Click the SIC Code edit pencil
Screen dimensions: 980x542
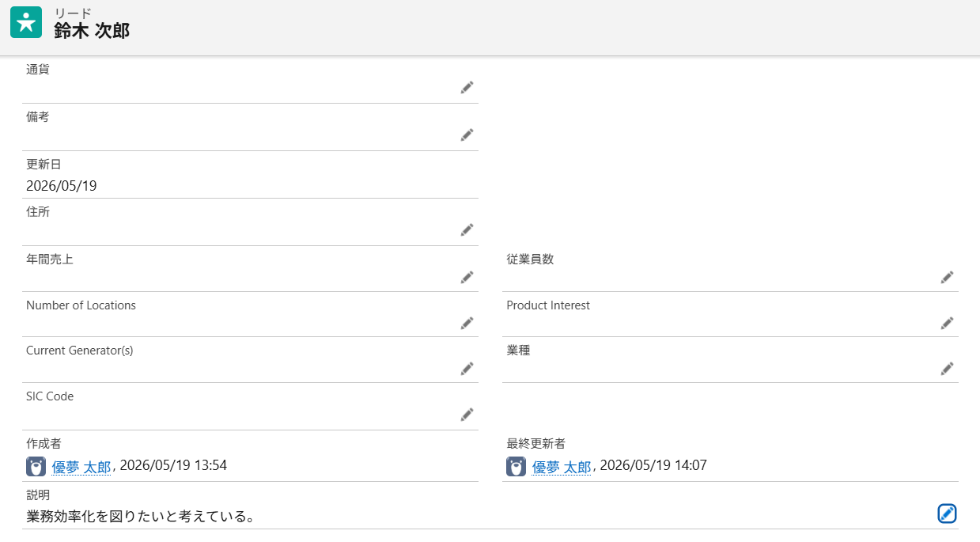pyautogui.click(x=467, y=414)
